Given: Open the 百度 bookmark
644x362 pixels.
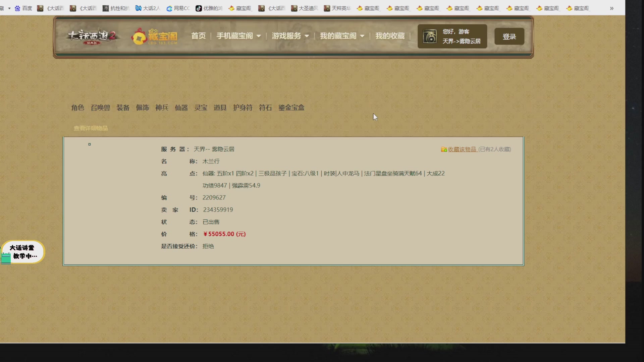Looking at the screenshot, I should [x=23, y=8].
